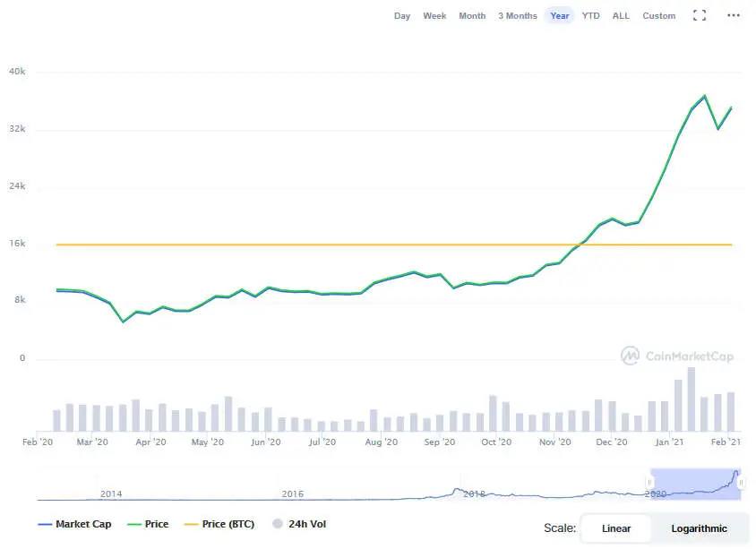756x549 pixels.
Task: Click the 8k y-axis label
Action: click(20, 300)
